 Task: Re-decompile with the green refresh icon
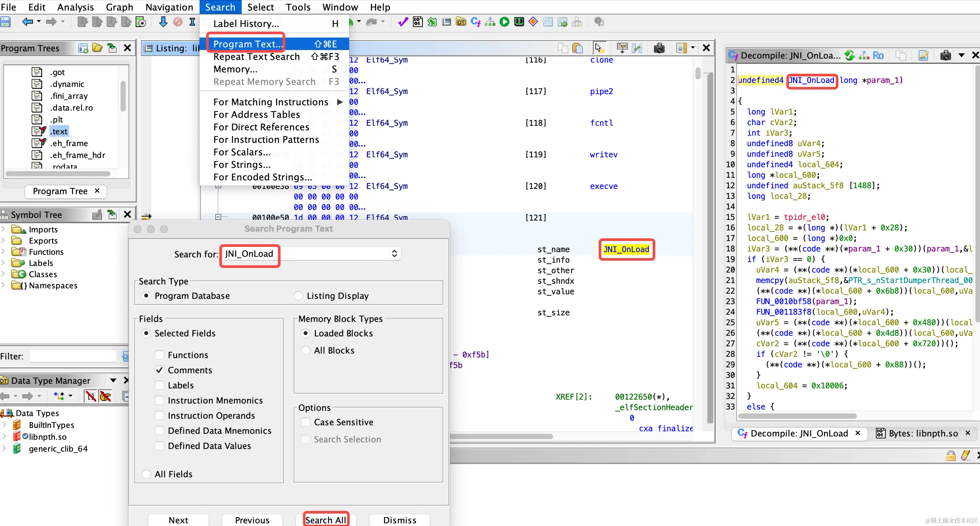click(x=850, y=56)
